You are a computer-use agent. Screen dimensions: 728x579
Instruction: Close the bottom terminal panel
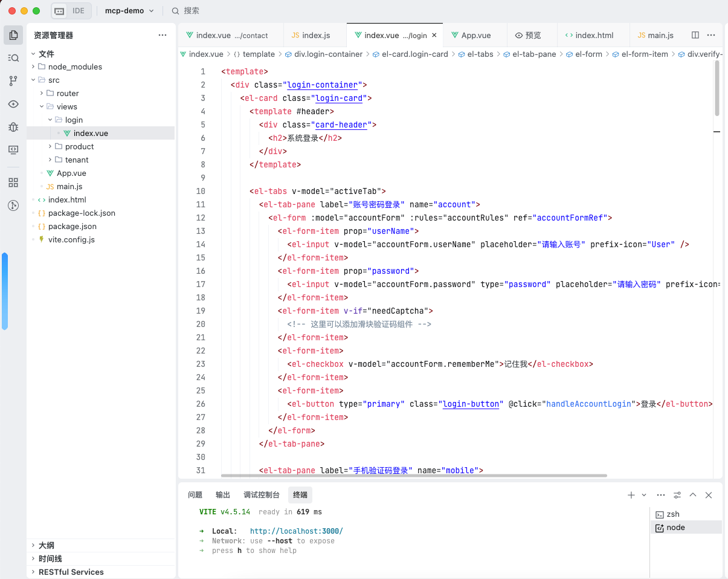(709, 495)
